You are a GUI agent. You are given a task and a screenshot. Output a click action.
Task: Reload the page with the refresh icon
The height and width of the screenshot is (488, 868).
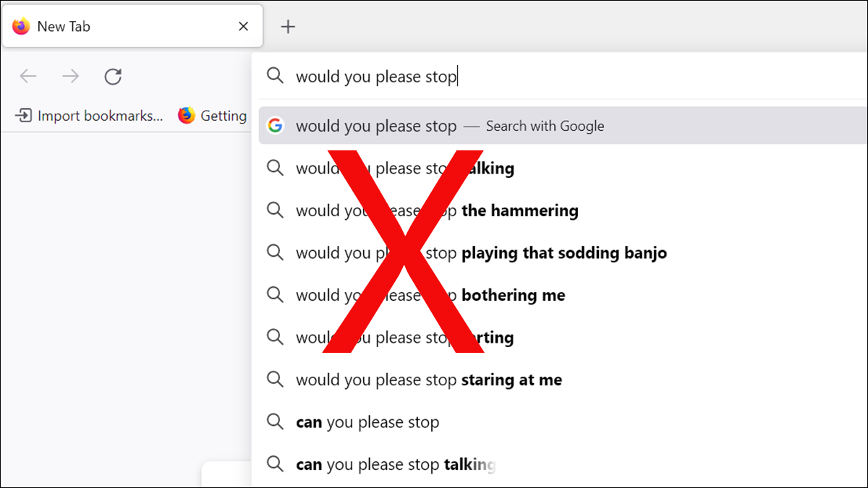pos(114,76)
